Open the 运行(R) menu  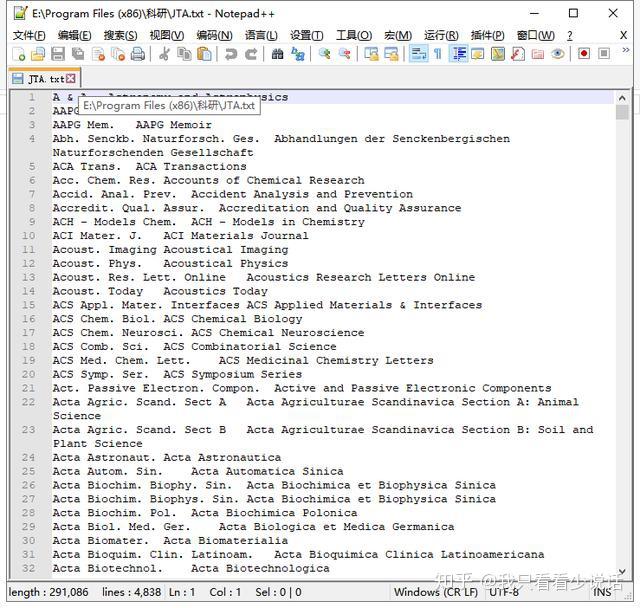coord(441,36)
